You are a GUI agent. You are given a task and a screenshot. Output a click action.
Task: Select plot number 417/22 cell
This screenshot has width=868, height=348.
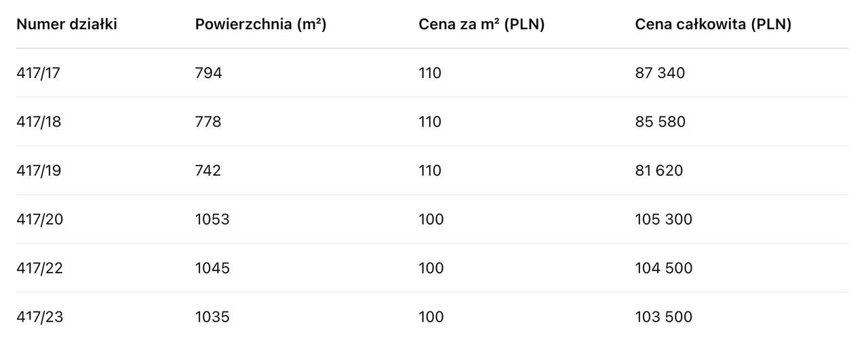point(39,268)
